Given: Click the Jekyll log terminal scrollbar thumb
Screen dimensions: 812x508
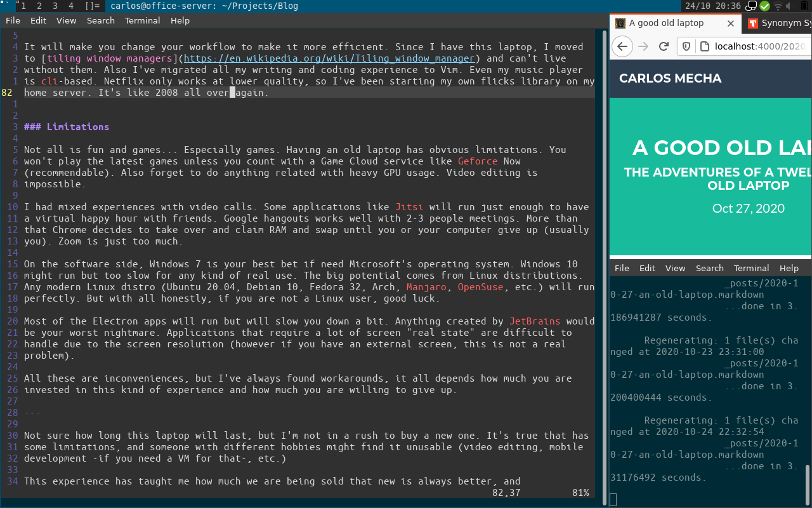Looking at the screenshot, I should (x=808, y=485).
